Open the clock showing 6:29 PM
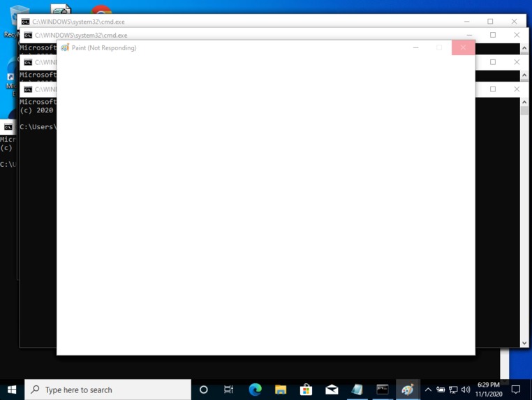This screenshot has width=532, height=400. 489,390
